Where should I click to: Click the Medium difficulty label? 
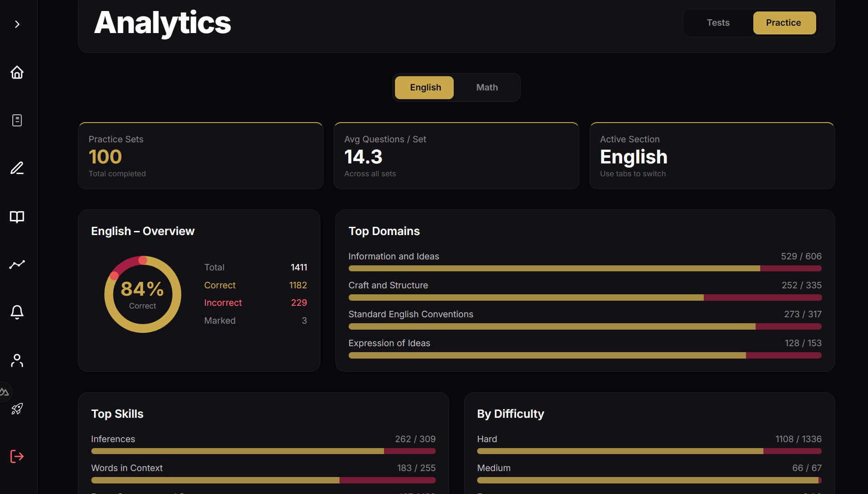click(x=494, y=468)
